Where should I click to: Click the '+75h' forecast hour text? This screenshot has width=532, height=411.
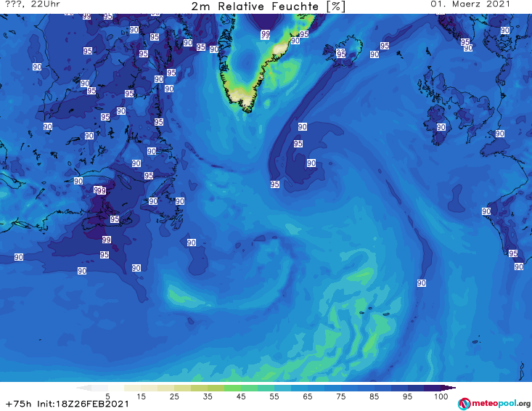pyautogui.click(x=19, y=404)
